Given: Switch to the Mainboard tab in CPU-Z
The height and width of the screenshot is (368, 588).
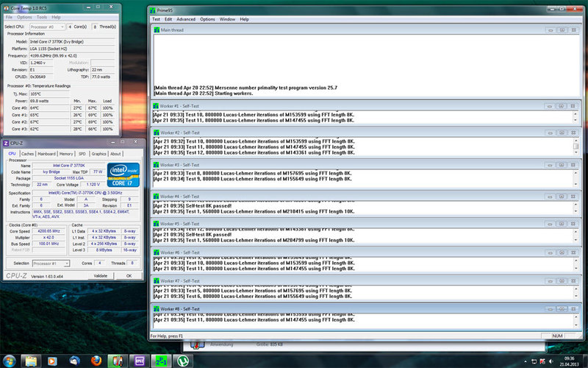Looking at the screenshot, I should click(47, 154).
